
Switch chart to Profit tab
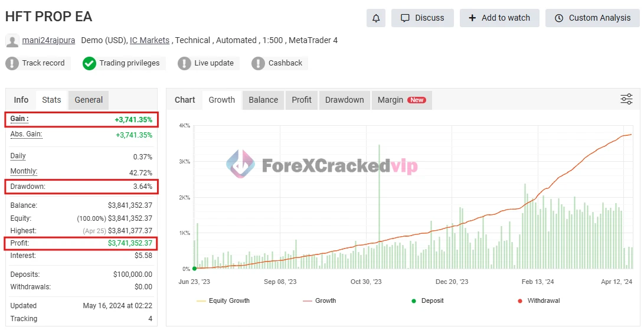coord(302,100)
